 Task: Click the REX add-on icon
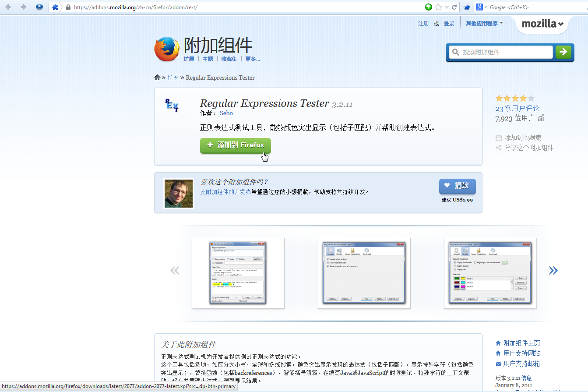(x=171, y=106)
